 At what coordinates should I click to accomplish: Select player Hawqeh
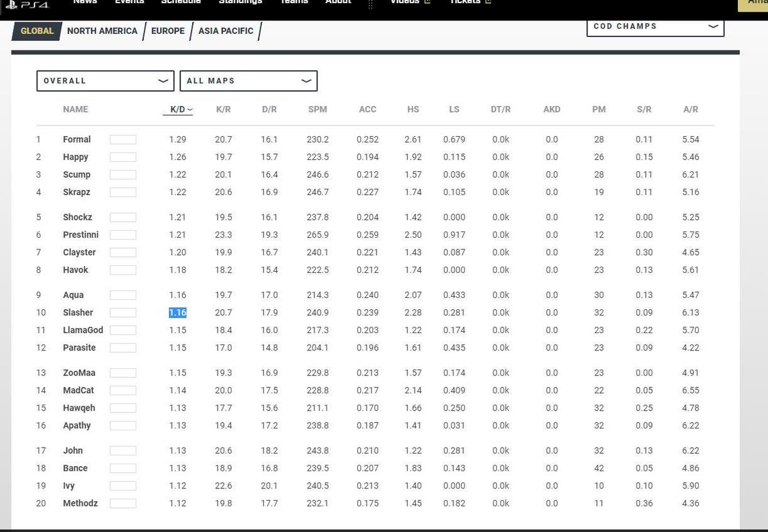[x=79, y=408]
